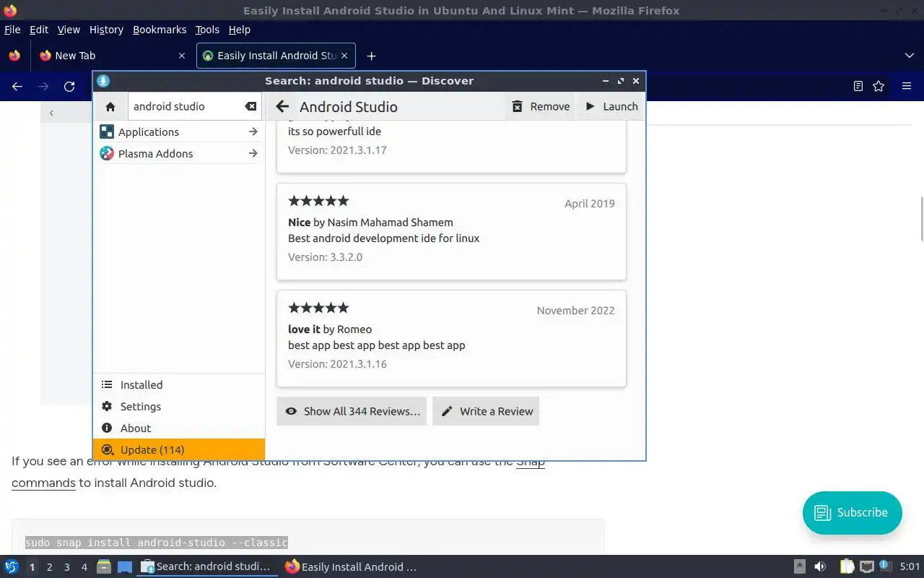This screenshot has width=924, height=578.
Task: Click the About info icon
Action: pyautogui.click(x=107, y=428)
